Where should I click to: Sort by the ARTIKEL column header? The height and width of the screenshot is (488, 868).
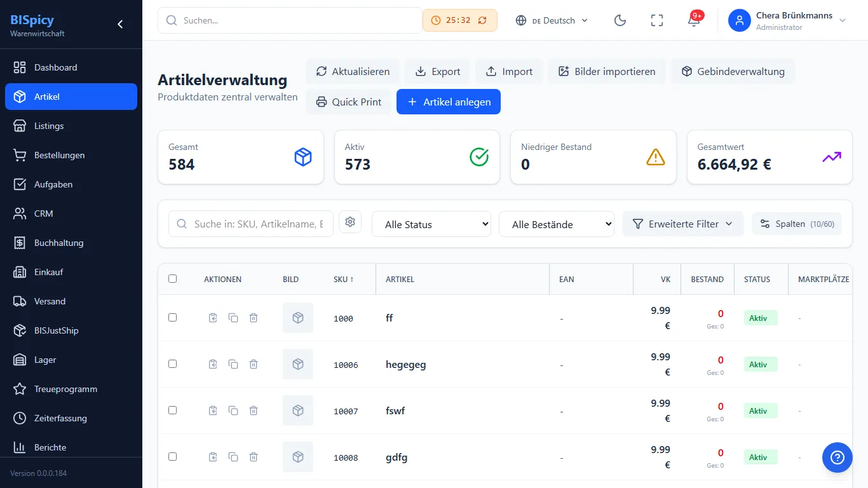(400, 279)
